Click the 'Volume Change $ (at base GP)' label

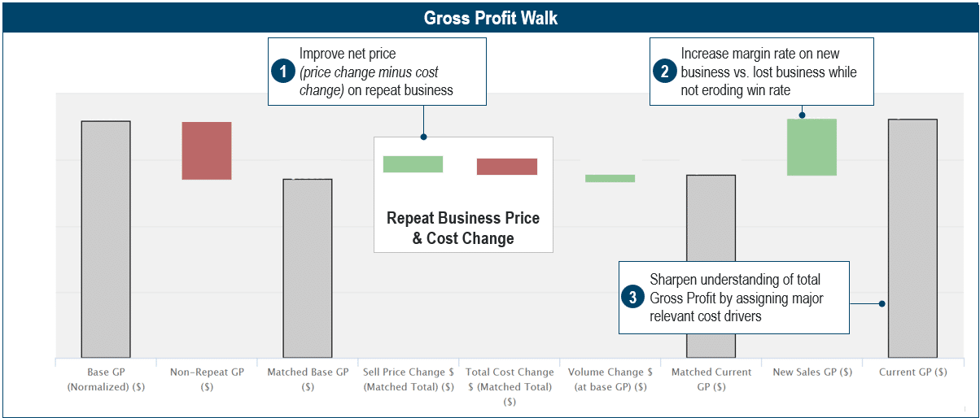tap(610, 379)
